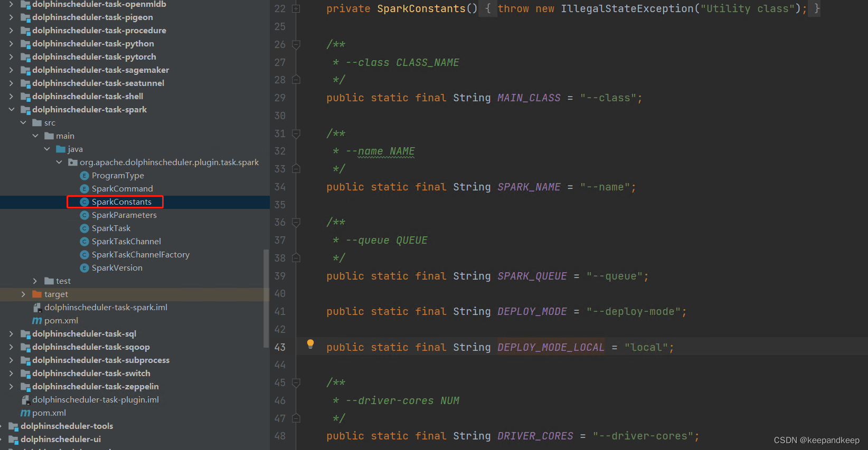Expand the dolphinscheduler-task-sqoop module

click(12, 347)
